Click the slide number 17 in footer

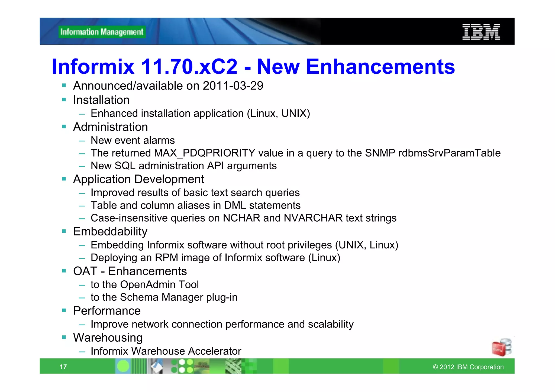(63, 367)
